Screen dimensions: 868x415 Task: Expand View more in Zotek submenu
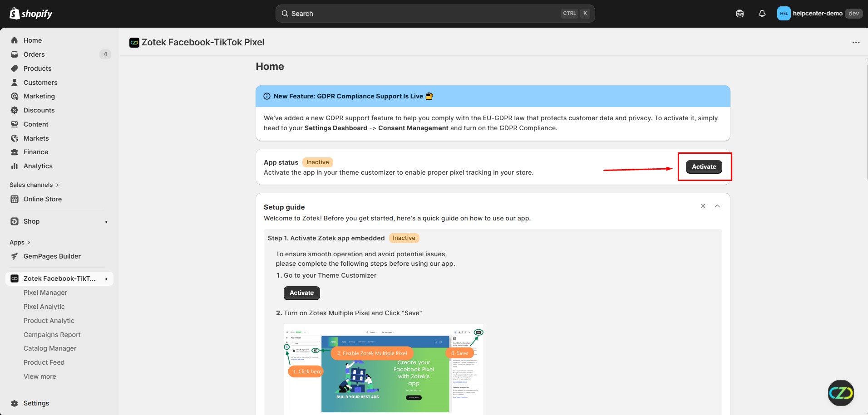(x=40, y=376)
